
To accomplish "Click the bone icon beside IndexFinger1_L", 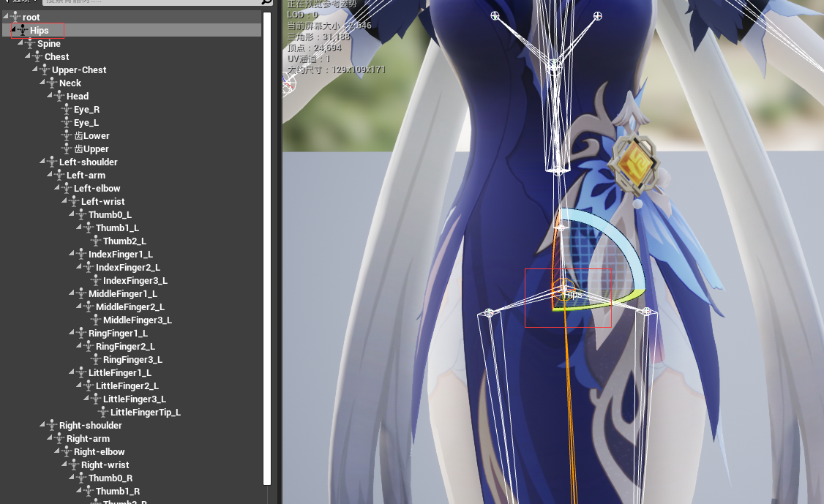I will [x=81, y=255].
